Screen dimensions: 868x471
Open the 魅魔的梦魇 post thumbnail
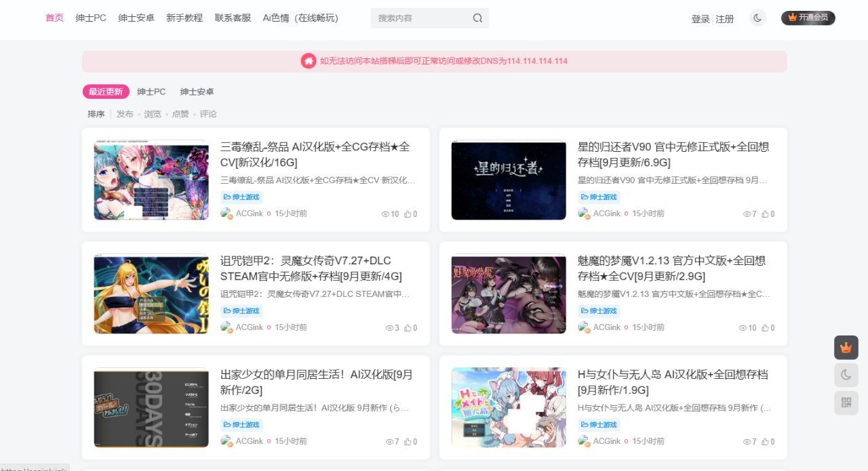tap(509, 293)
